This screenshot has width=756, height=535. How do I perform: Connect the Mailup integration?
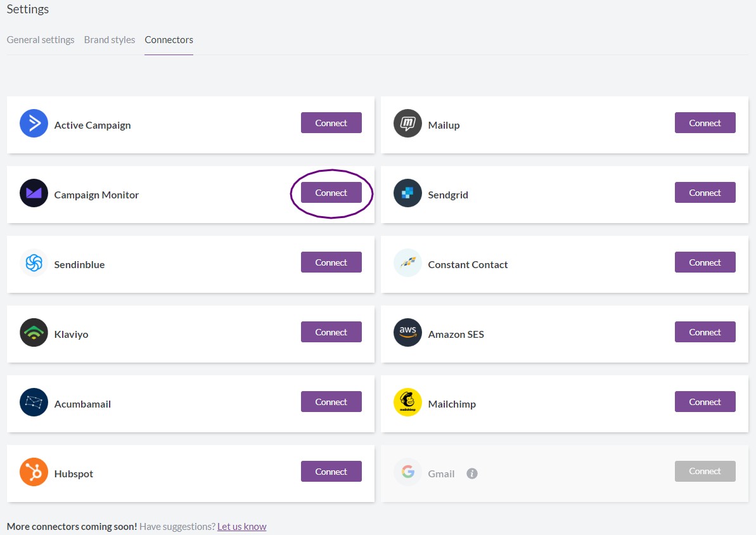(x=705, y=122)
